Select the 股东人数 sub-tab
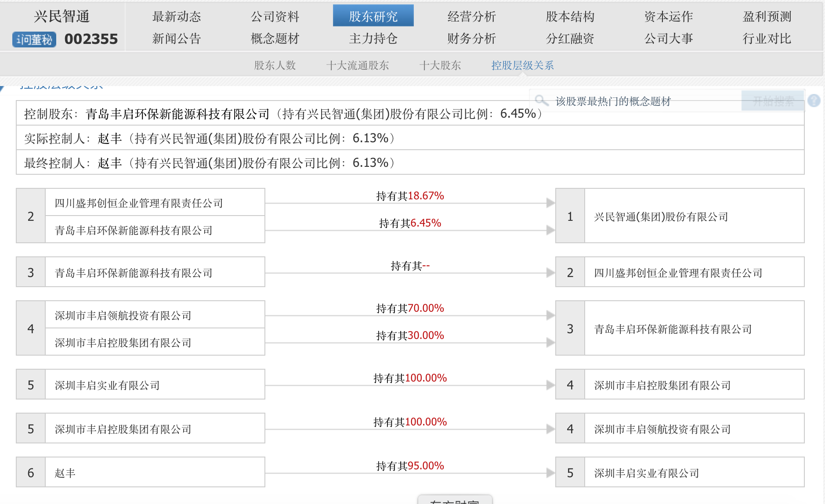 click(x=275, y=65)
